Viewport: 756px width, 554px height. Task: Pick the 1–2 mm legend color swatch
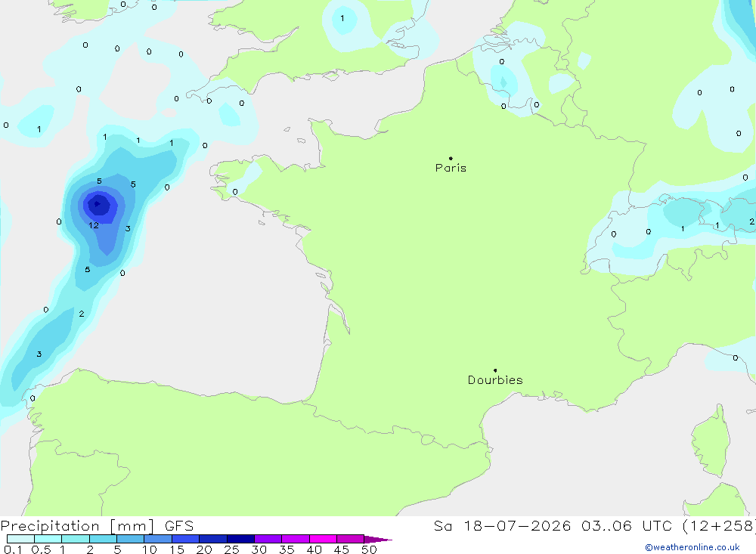pos(76,539)
